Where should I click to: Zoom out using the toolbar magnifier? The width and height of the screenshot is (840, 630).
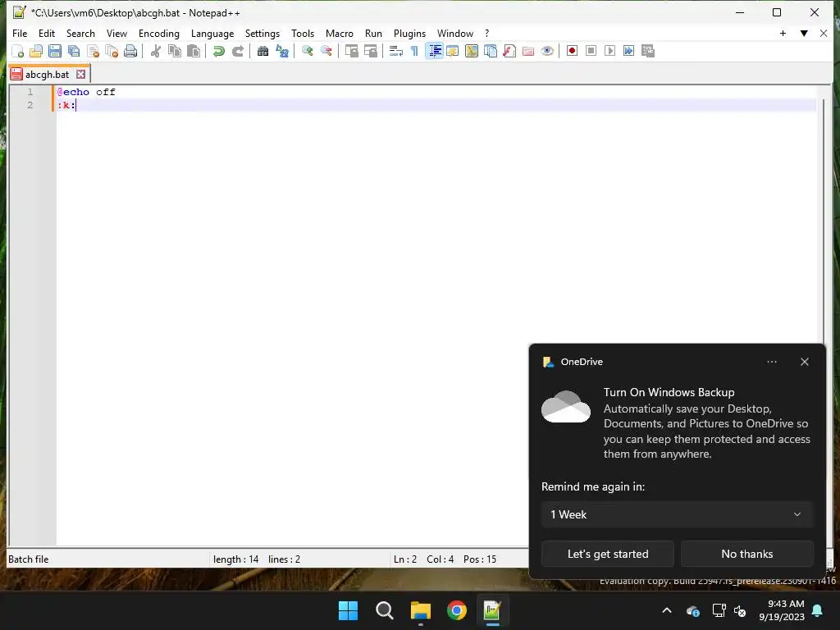326,51
